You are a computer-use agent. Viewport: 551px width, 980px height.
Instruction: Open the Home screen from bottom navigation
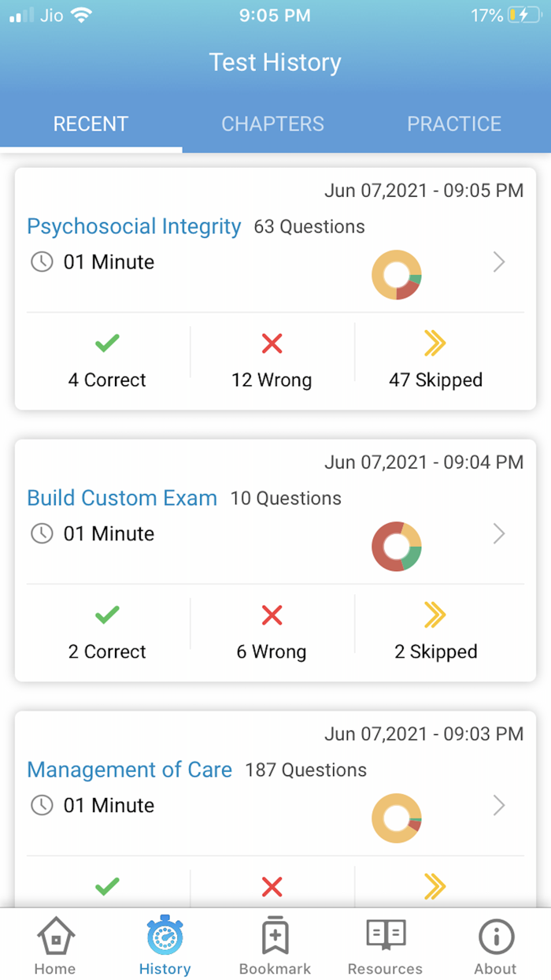[54, 942]
